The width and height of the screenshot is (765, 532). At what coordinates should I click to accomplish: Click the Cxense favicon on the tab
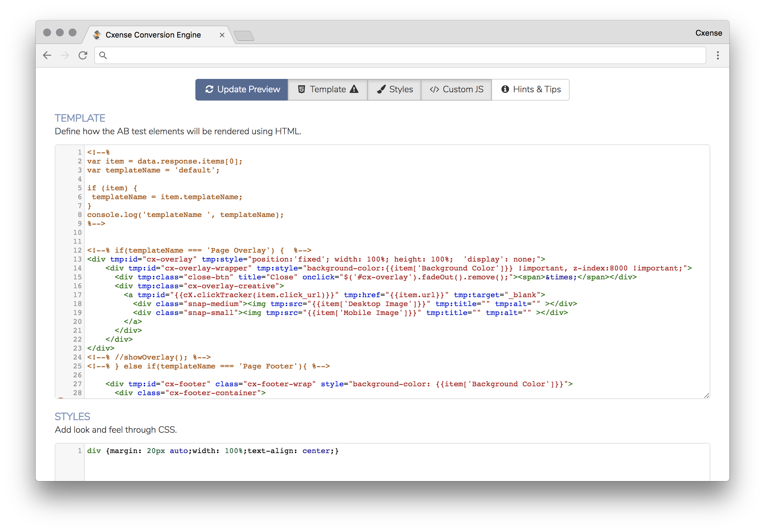click(97, 35)
